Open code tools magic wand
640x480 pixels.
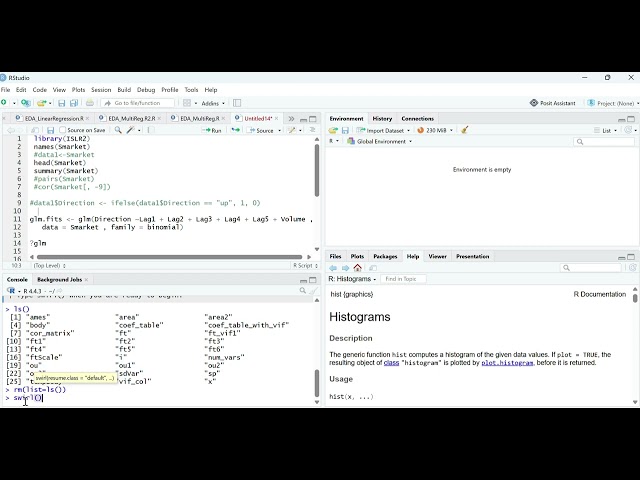(131, 130)
